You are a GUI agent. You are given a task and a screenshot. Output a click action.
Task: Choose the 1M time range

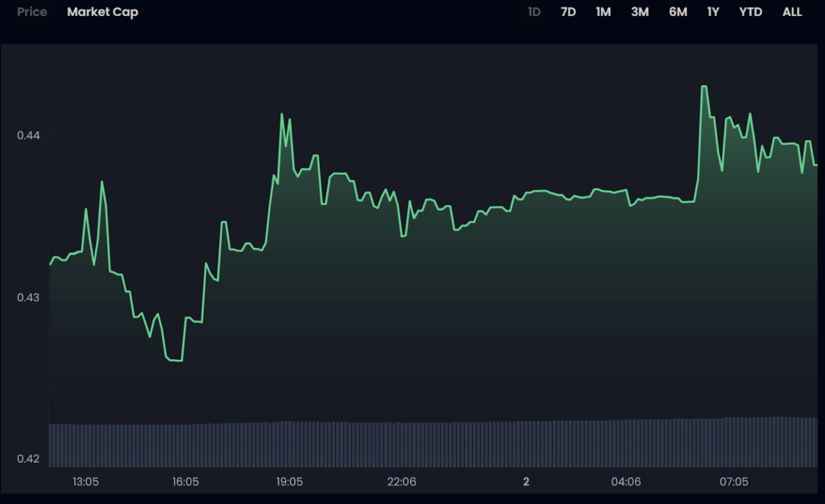pyautogui.click(x=603, y=12)
